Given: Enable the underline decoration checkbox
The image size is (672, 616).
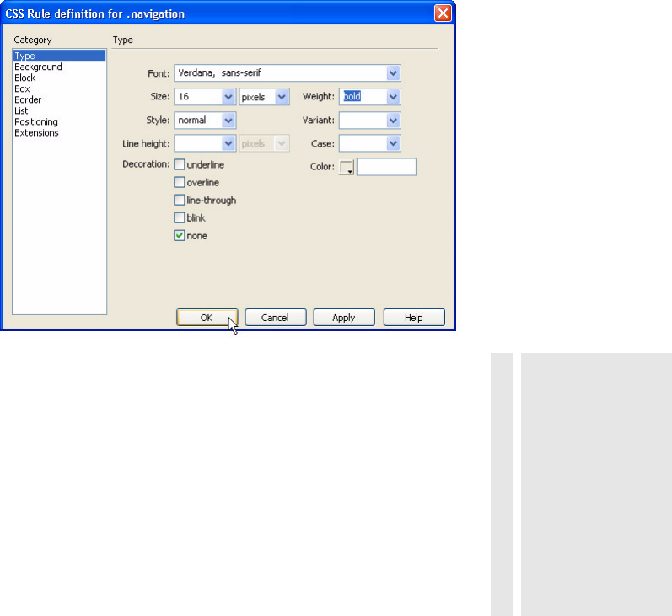Looking at the screenshot, I should click(x=180, y=164).
